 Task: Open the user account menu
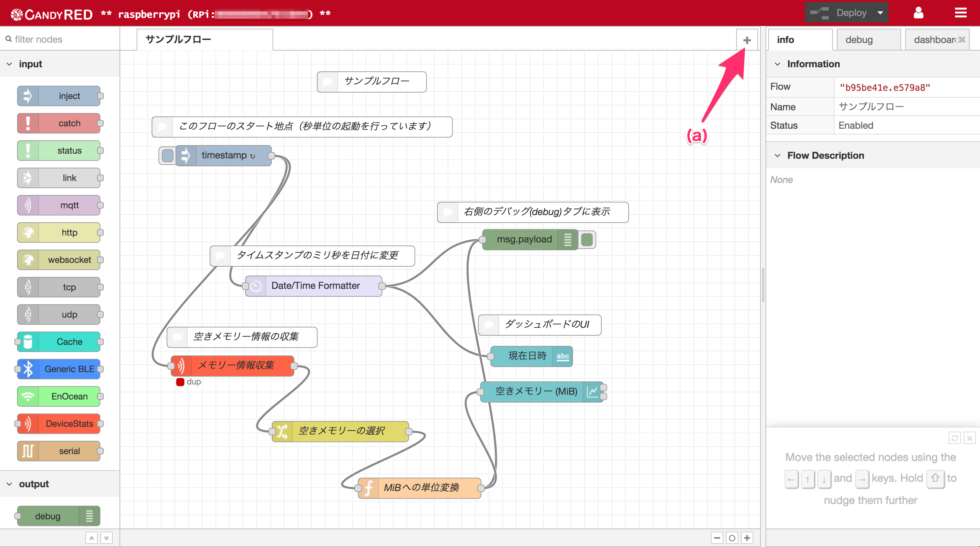(919, 13)
